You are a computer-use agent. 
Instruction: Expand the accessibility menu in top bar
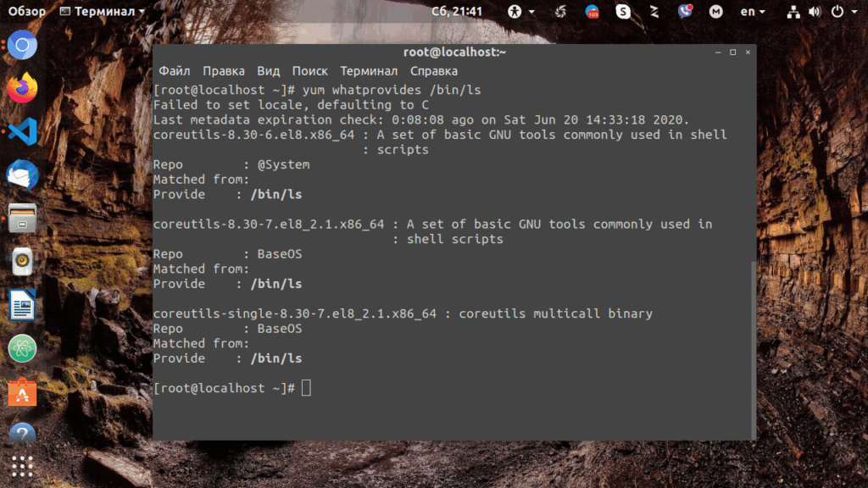tap(521, 11)
